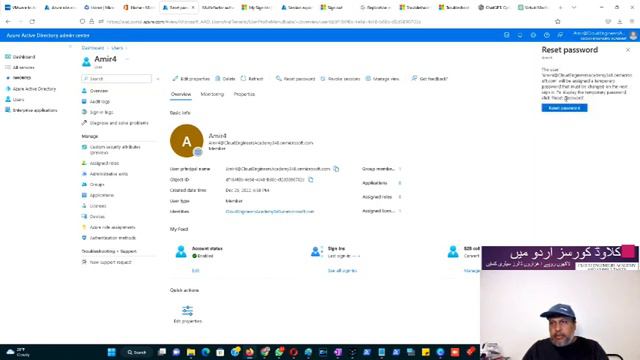Click the Identities domain link
The image size is (640, 360).
270,211
